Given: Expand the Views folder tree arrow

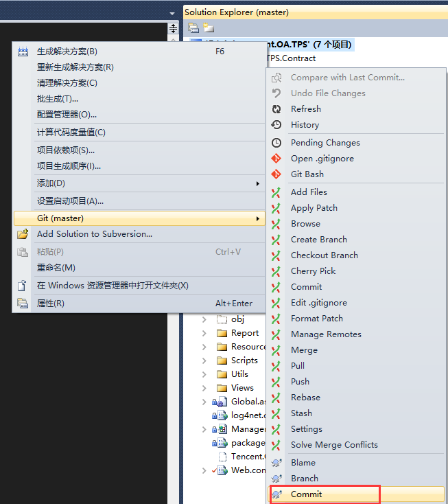Looking at the screenshot, I should pyautogui.click(x=204, y=388).
